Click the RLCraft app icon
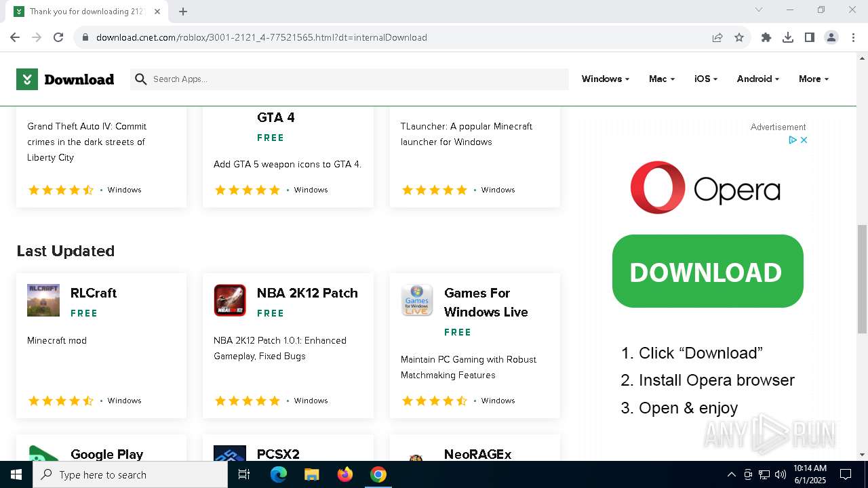 (43, 300)
